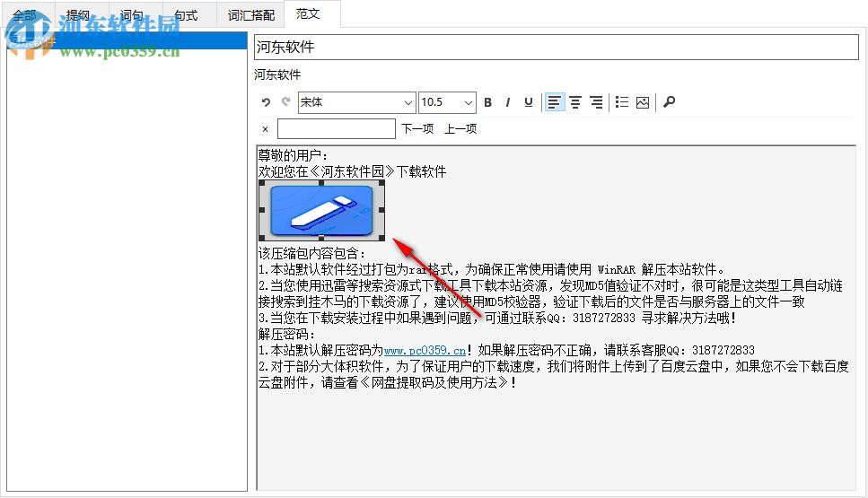
Task: Open the www.pc0359.cn hyperlink in text
Action: point(425,350)
